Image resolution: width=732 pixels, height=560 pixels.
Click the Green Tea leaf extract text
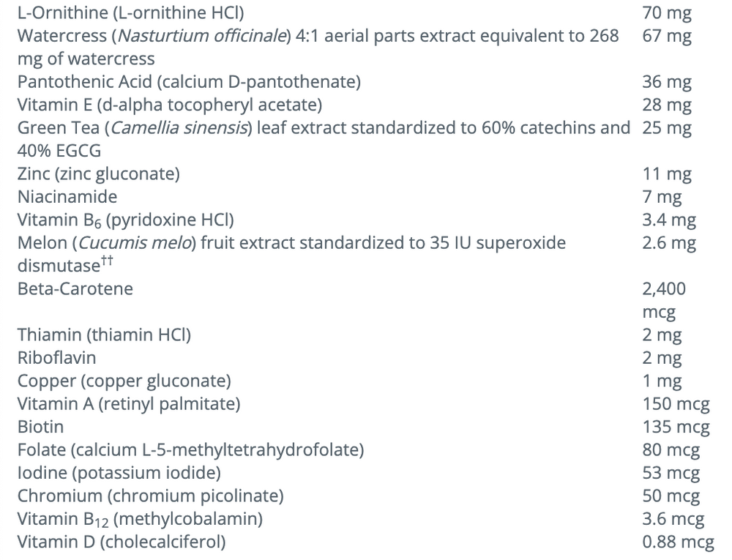tap(323, 127)
